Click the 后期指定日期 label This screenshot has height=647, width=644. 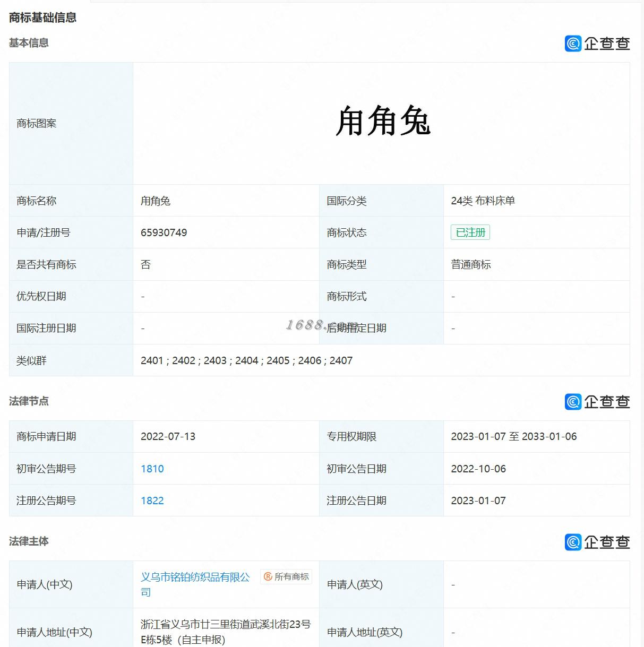[357, 328]
